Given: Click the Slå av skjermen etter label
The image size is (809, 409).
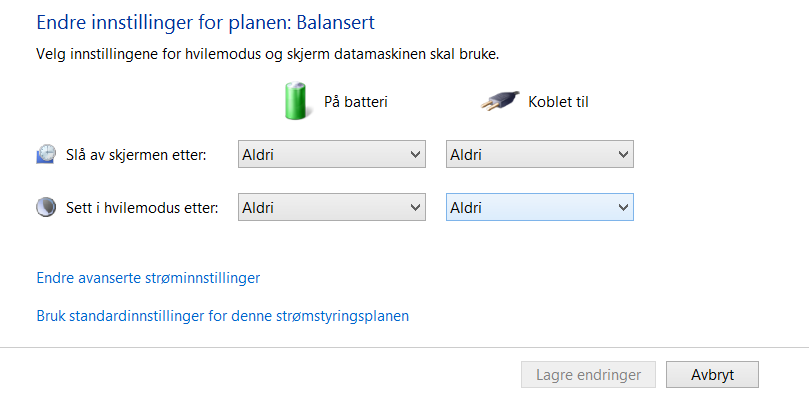Looking at the screenshot, I should pos(136,155).
